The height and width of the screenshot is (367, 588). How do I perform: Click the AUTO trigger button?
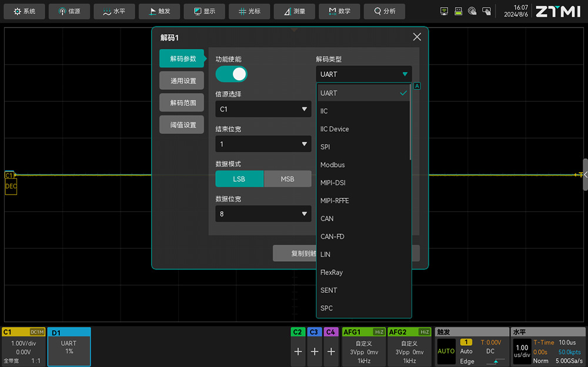pyautogui.click(x=446, y=351)
